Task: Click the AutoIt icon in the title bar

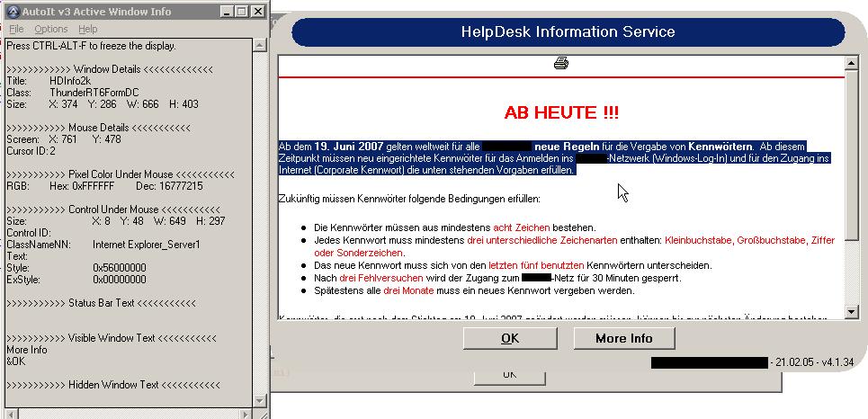Action: (12, 12)
